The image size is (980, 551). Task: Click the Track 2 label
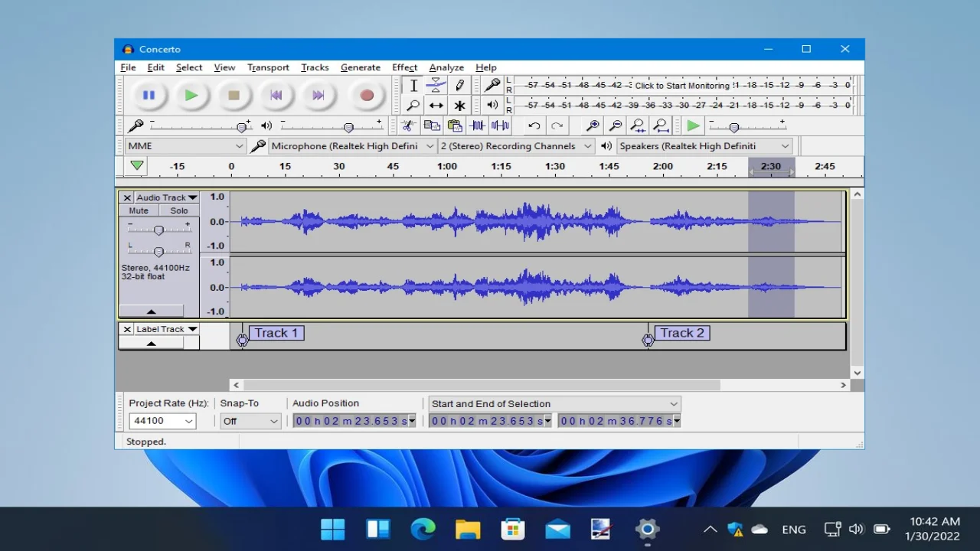tap(682, 333)
